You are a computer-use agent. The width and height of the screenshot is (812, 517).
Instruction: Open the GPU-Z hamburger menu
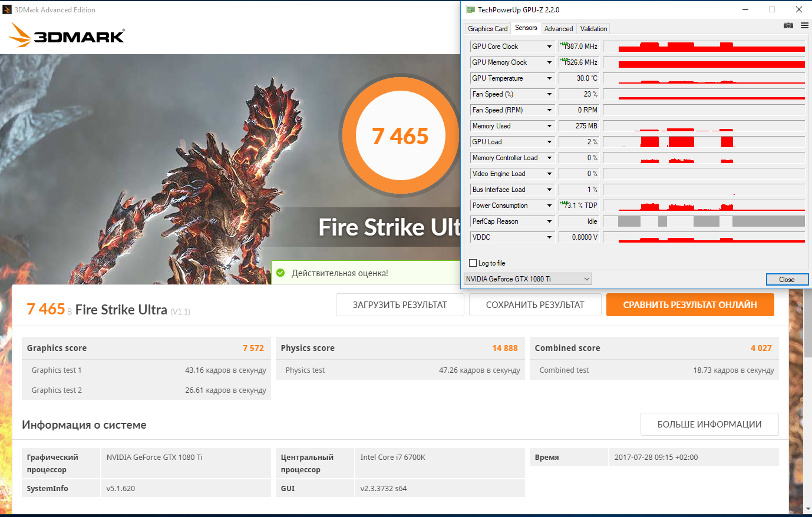point(804,26)
